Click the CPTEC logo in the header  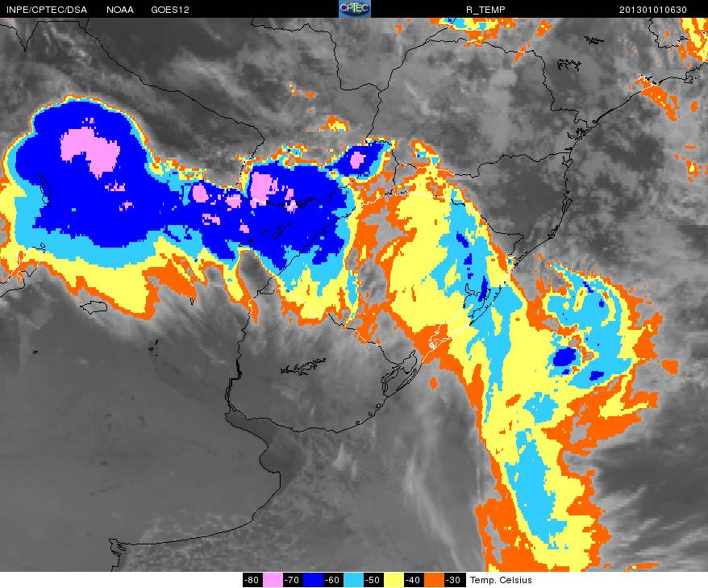pos(355,9)
